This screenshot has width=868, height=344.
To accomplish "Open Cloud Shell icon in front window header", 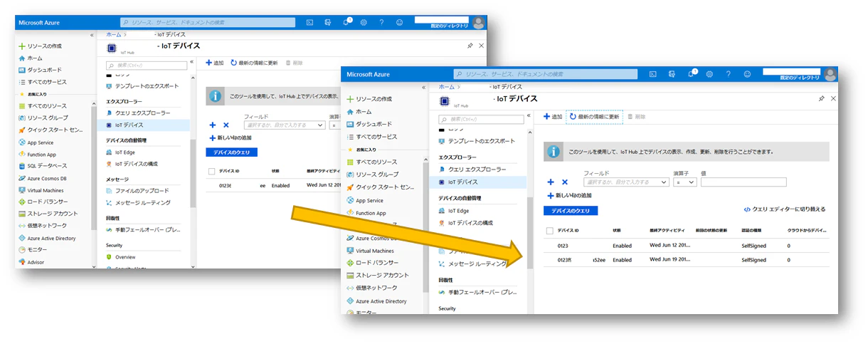I will 652,74.
